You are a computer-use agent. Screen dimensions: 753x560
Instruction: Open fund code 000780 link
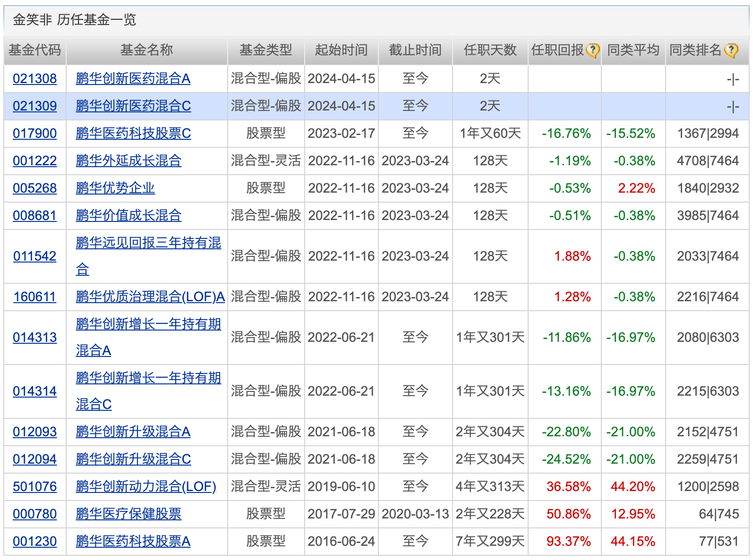pos(35,514)
